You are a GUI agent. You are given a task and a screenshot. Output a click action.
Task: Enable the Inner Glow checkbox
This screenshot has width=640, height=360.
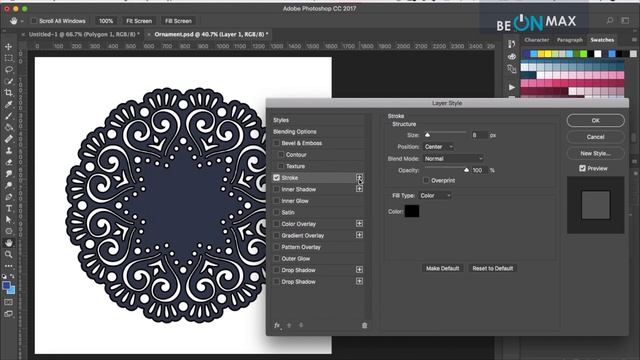(x=277, y=201)
